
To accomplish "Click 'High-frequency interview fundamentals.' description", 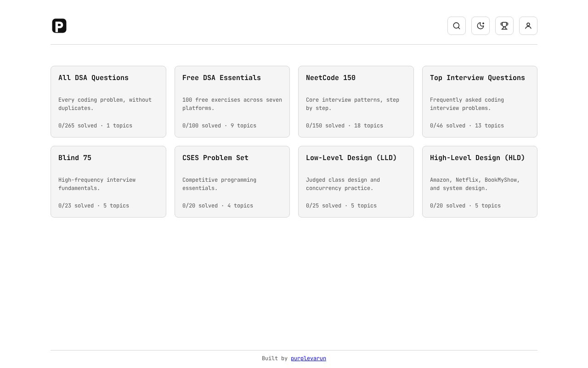I will point(97,184).
